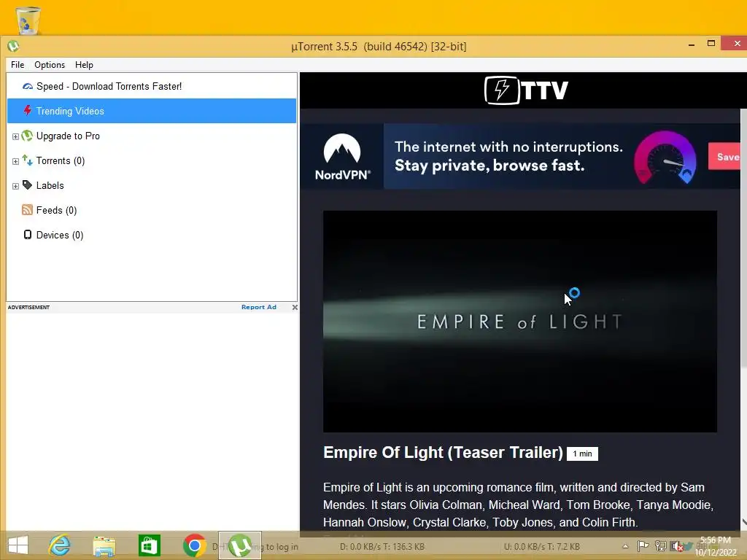The height and width of the screenshot is (560, 747).
Task: Click the uTorrent taskbar button
Action: [x=239, y=545]
